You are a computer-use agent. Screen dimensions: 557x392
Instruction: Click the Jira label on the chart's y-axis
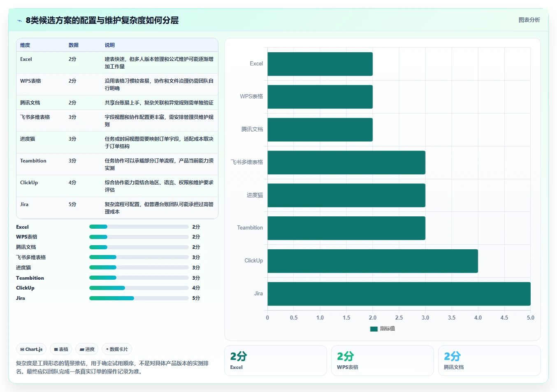tap(258, 294)
